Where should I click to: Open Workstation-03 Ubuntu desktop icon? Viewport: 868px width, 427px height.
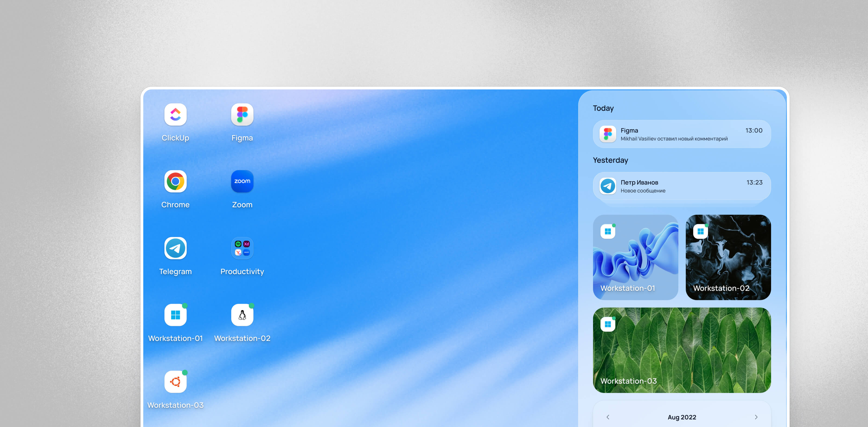point(175,382)
